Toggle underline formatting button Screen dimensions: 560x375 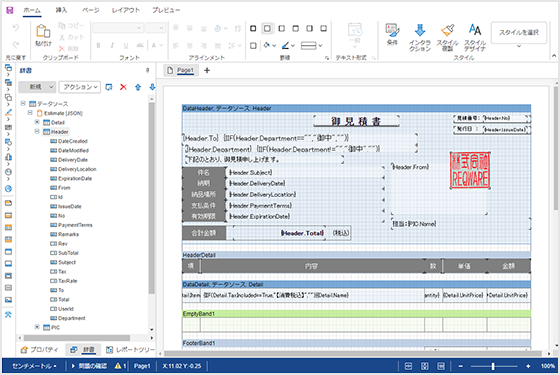tap(126, 45)
